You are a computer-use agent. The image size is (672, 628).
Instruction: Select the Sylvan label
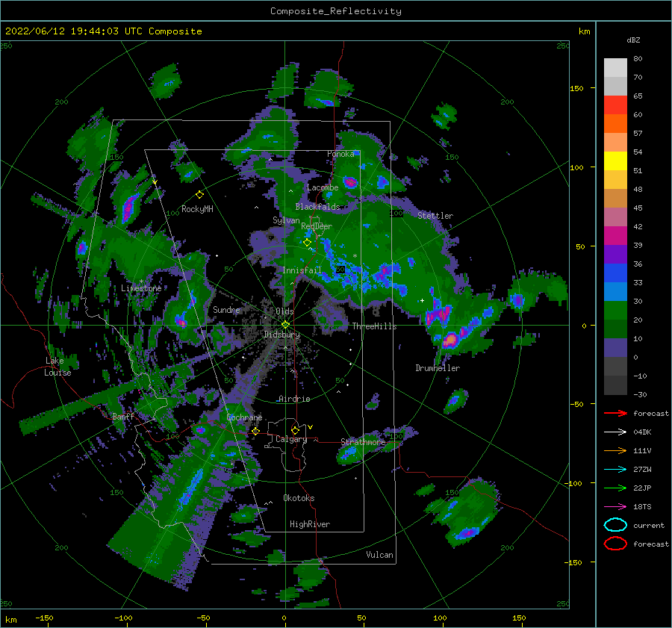point(286,220)
